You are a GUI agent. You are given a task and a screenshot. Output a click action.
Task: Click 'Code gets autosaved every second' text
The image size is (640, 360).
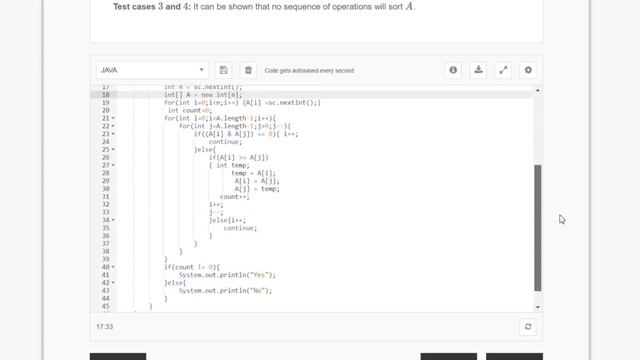[x=309, y=71]
